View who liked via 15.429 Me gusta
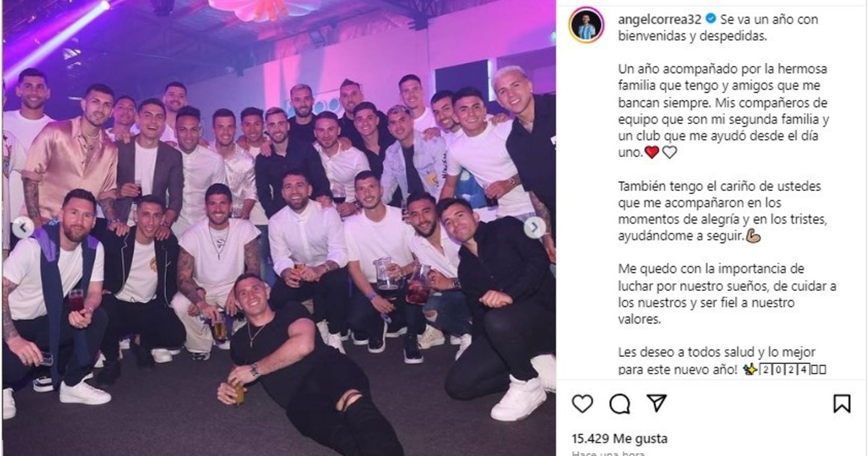The image size is (868, 456). point(619,439)
